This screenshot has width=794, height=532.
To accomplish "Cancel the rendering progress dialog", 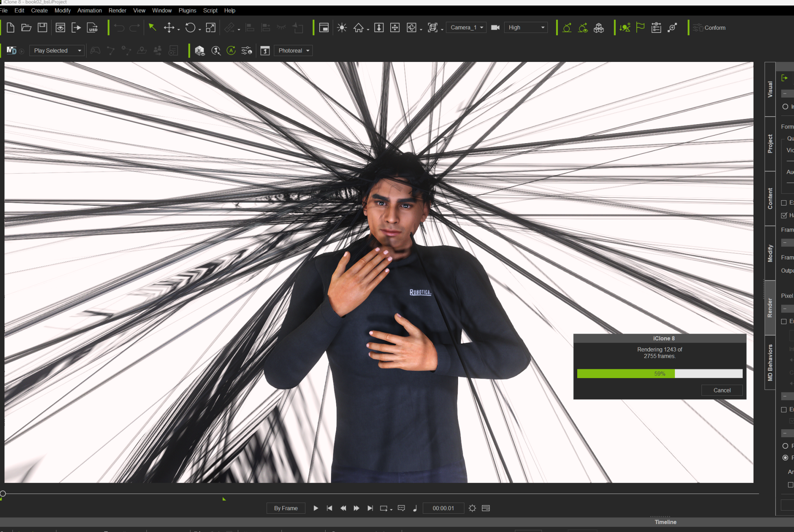I will tap(722, 390).
